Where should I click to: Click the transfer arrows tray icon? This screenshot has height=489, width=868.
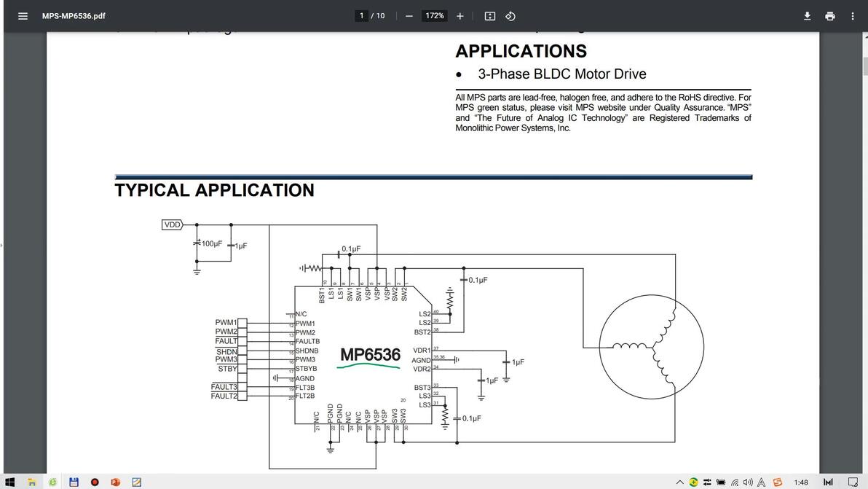point(707,482)
